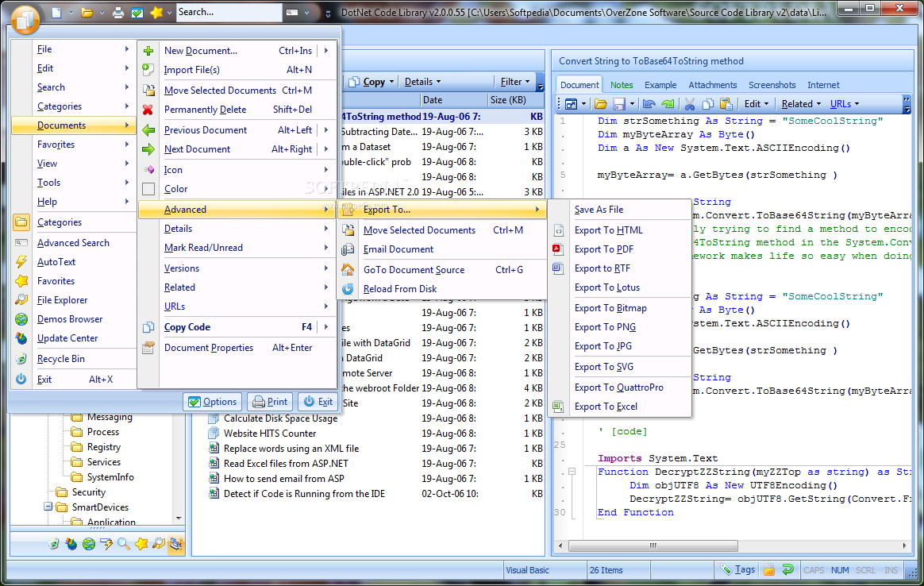
Task: Click the blue undo arrow in editor toolbar
Action: click(x=649, y=104)
